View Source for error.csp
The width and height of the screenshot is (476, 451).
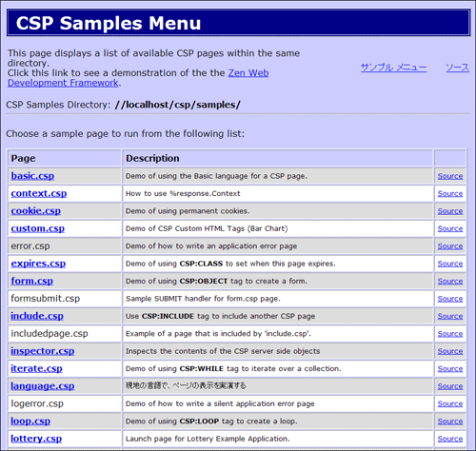click(x=450, y=246)
